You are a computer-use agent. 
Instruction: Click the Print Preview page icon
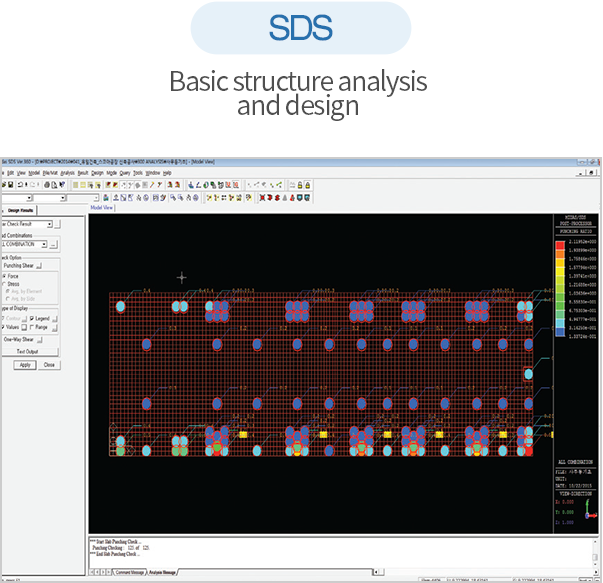(x=54, y=185)
